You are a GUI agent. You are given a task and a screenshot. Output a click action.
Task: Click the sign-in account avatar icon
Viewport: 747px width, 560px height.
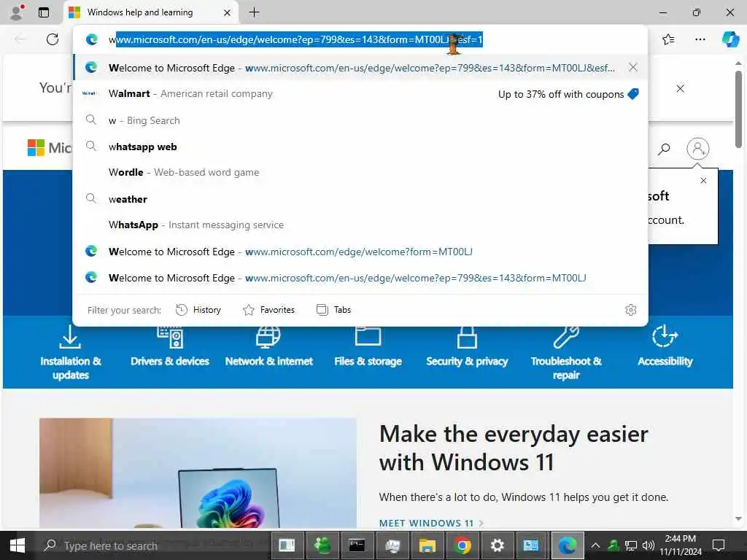698,149
